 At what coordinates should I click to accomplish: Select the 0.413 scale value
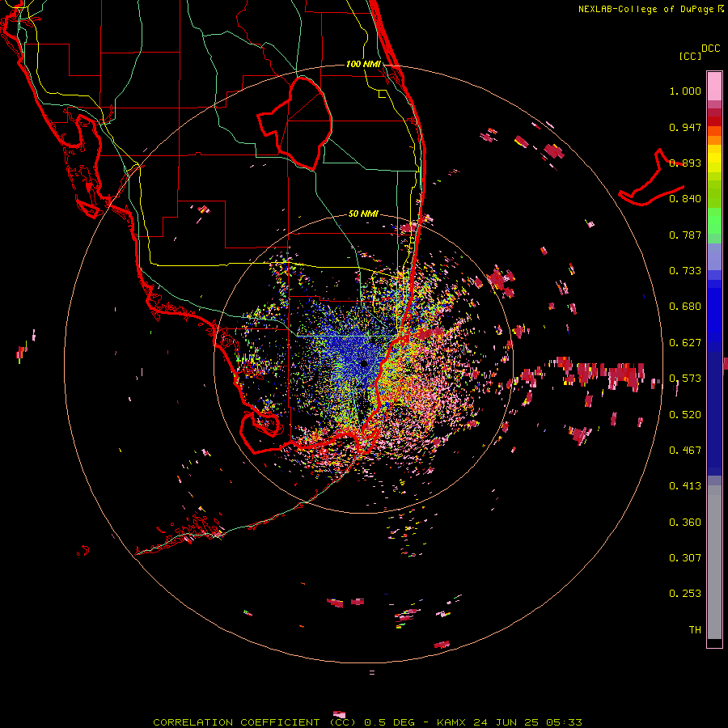(685, 486)
